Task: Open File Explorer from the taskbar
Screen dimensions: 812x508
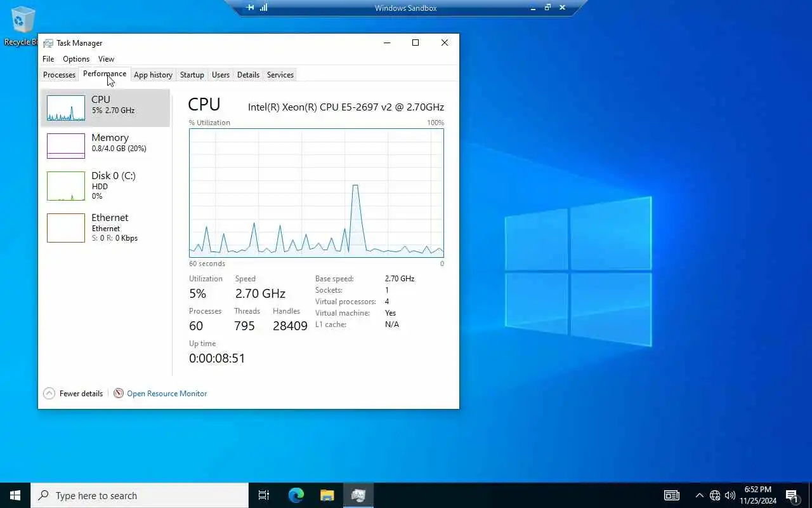Action: click(327, 495)
